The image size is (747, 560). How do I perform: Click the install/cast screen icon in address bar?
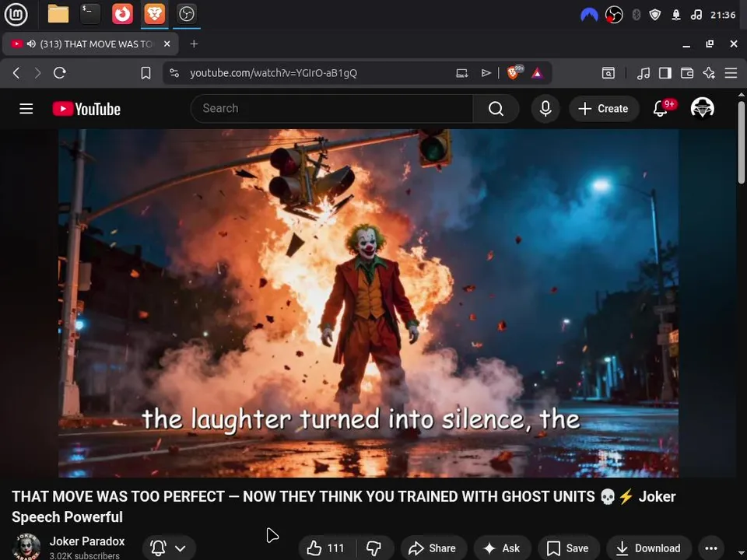pos(461,73)
